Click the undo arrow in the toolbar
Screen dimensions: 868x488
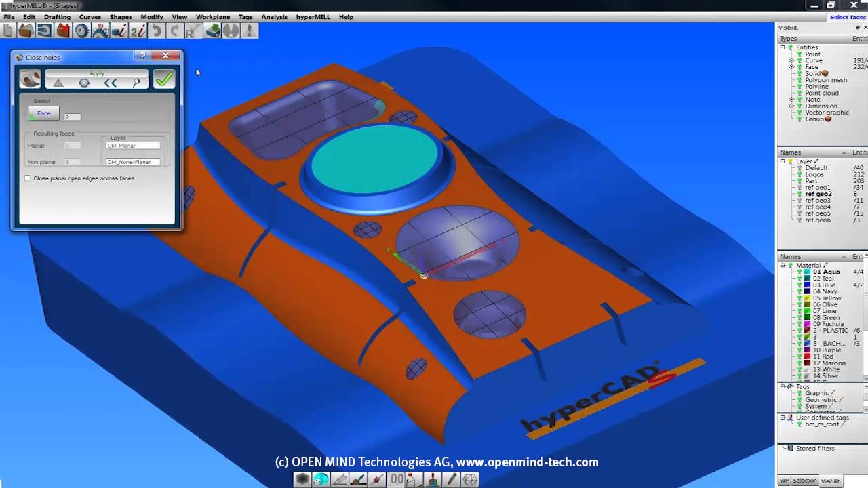point(157,30)
